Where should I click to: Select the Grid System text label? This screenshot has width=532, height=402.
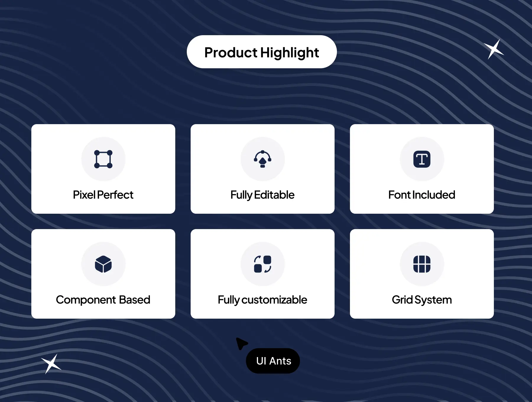click(422, 300)
